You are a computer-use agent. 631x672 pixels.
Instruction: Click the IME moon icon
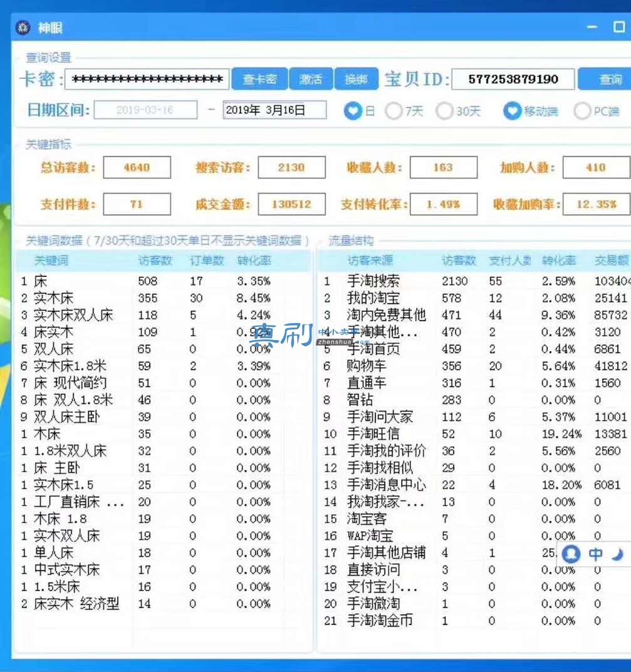(618, 554)
